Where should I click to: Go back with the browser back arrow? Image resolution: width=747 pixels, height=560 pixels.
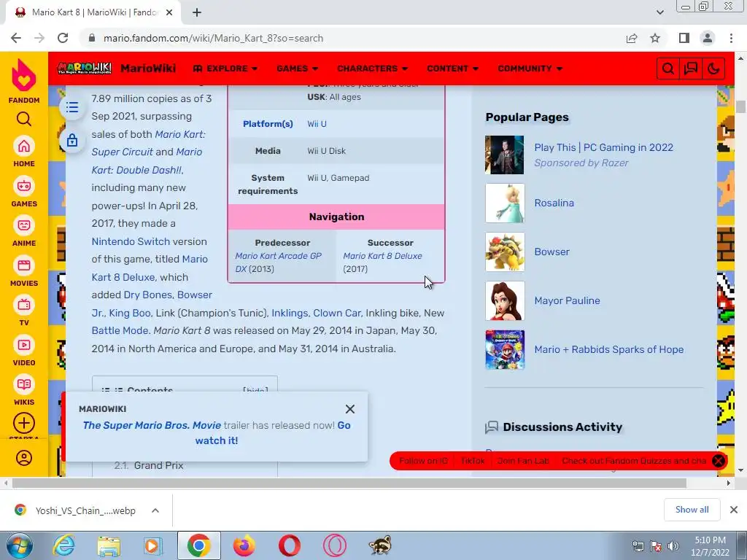(16, 38)
